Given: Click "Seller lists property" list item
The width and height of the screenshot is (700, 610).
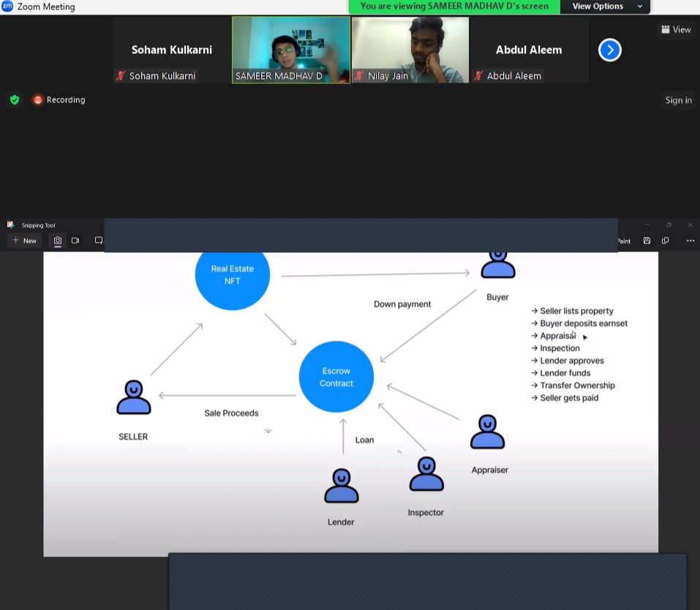Looking at the screenshot, I should (x=572, y=311).
